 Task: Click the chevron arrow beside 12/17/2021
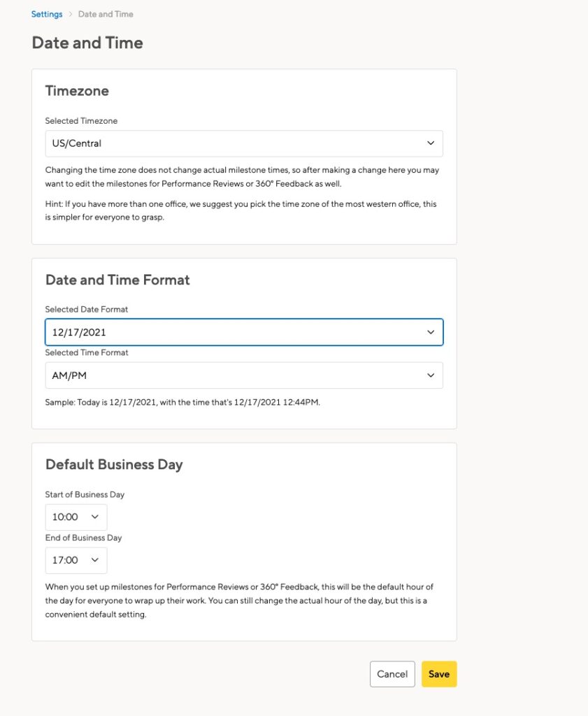click(x=431, y=332)
